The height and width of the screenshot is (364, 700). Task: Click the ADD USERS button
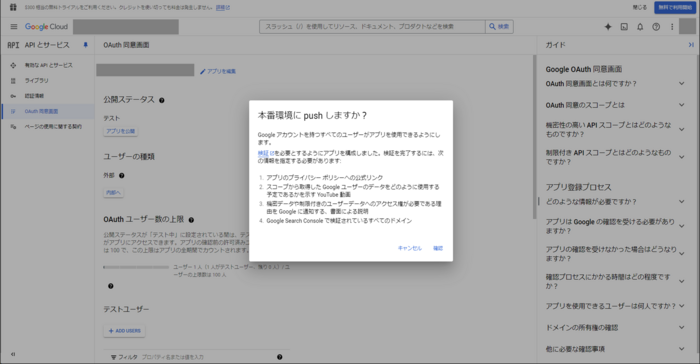tap(125, 331)
